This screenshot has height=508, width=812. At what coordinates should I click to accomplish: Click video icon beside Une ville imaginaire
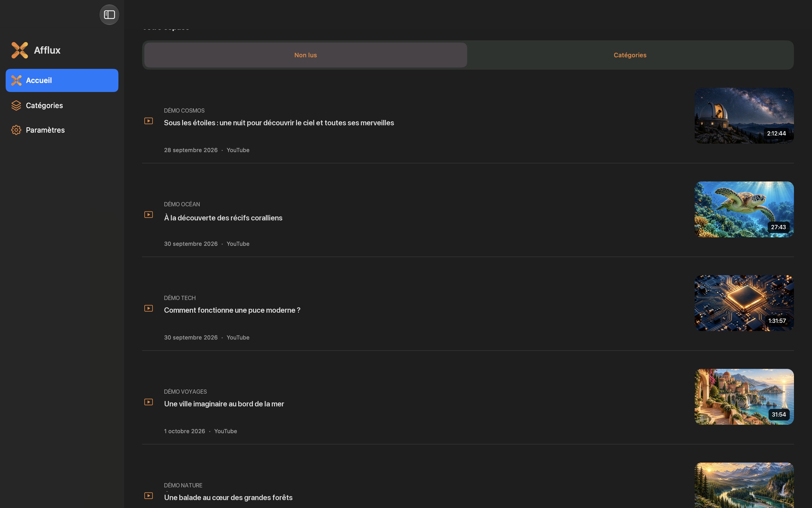[149, 402]
